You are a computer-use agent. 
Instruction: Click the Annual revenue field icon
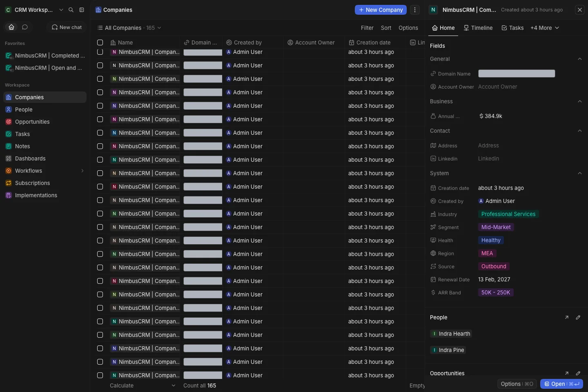433,116
